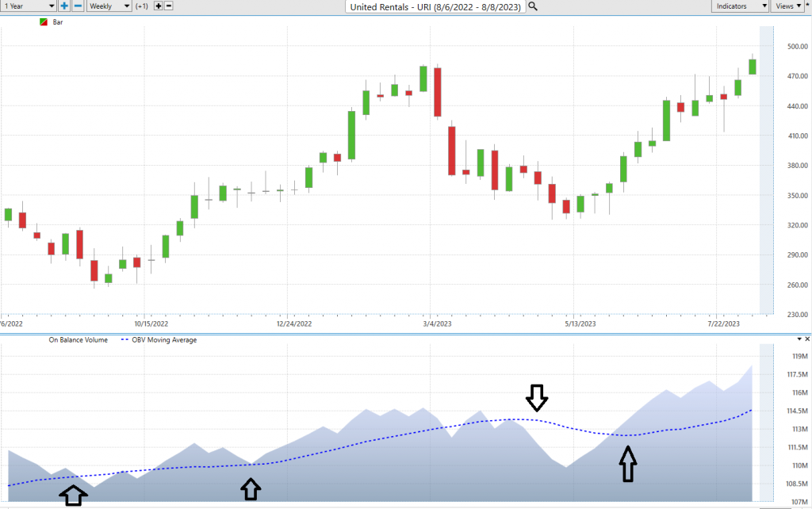The height and width of the screenshot is (509, 812).
Task: Click the 260.00 price axis label
Action: pos(798,285)
